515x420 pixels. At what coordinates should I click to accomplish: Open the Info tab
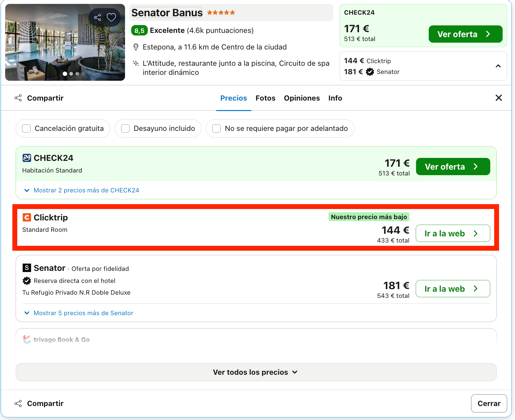tap(335, 98)
